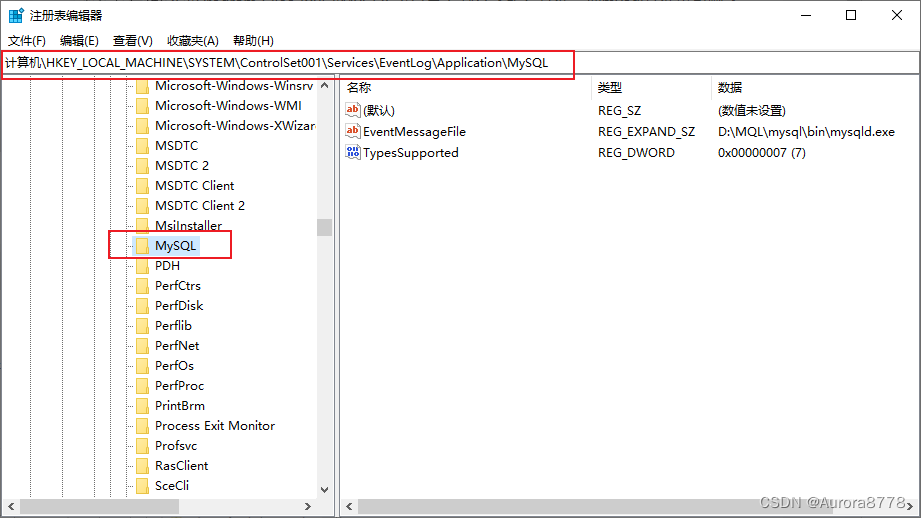The width and height of the screenshot is (921, 518).
Task: Click the RasClient folder icon
Action: click(x=142, y=466)
